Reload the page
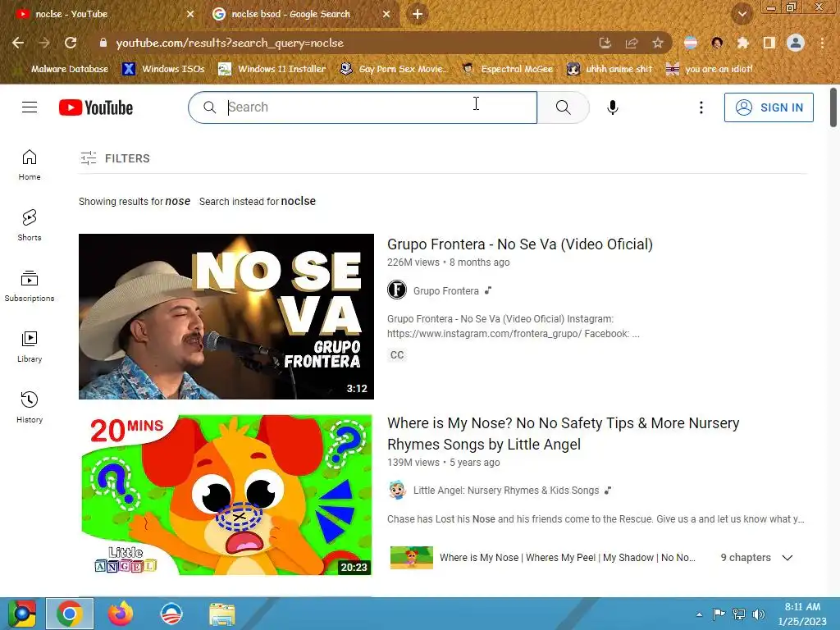 click(x=71, y=43)
